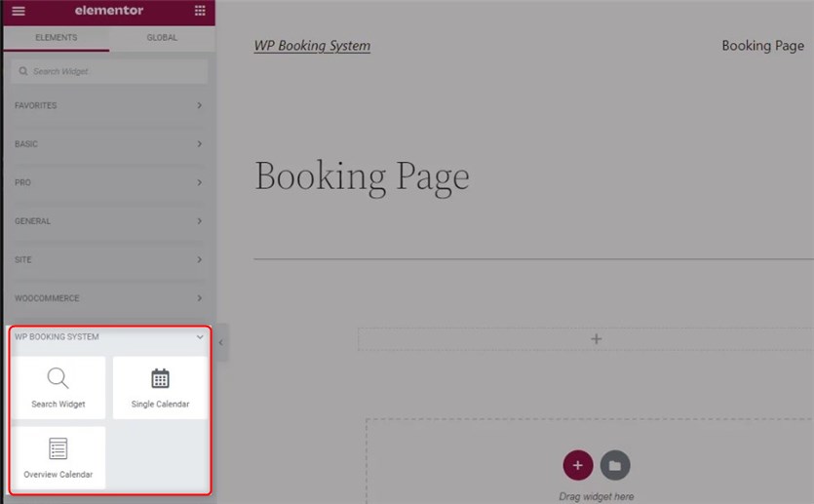This screenshot has height=504, width=814.
Task: Expand the Basic widgets category
Action: [107, 144]
